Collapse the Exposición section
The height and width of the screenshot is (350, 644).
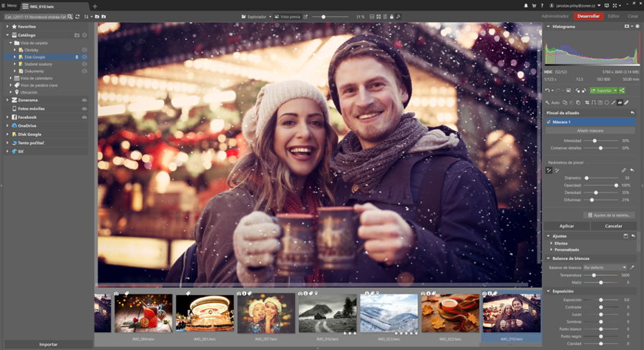pyautogui.click(x=548, y=291)
